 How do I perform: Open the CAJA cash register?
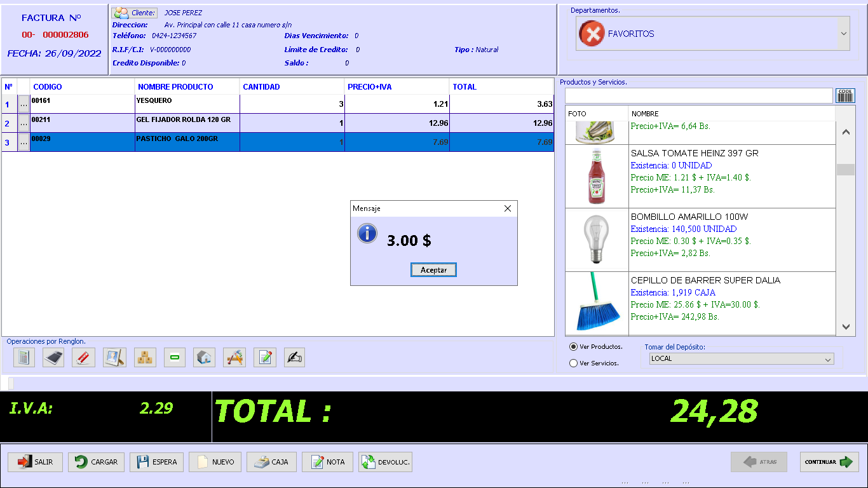pyautogui.click(x=271, y=462)
